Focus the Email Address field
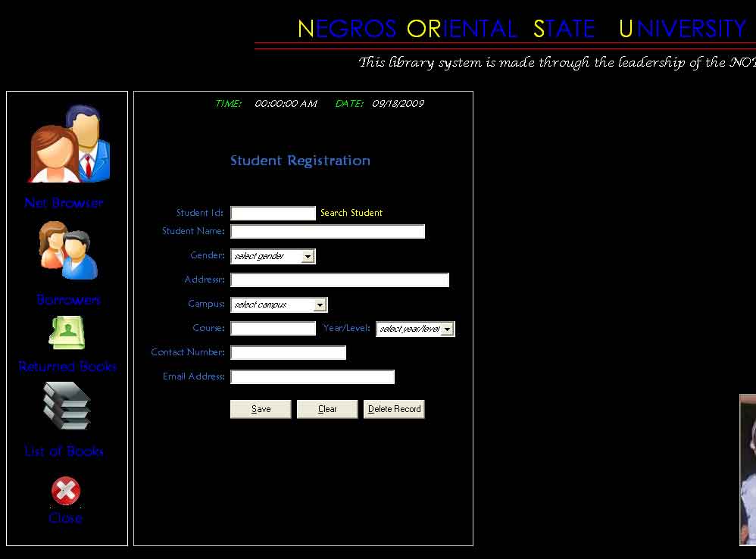Viewport: 756px width, 559px height. coord(312,376)
